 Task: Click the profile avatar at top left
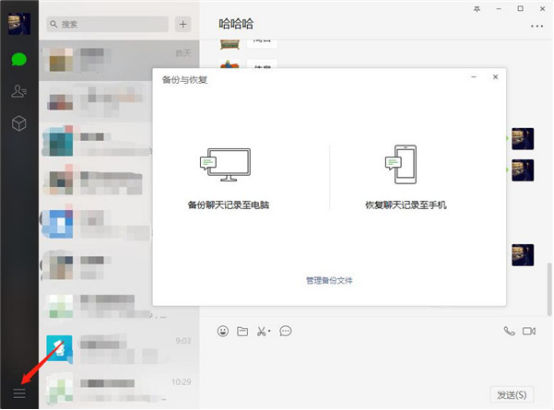click(x=19, y=24)
